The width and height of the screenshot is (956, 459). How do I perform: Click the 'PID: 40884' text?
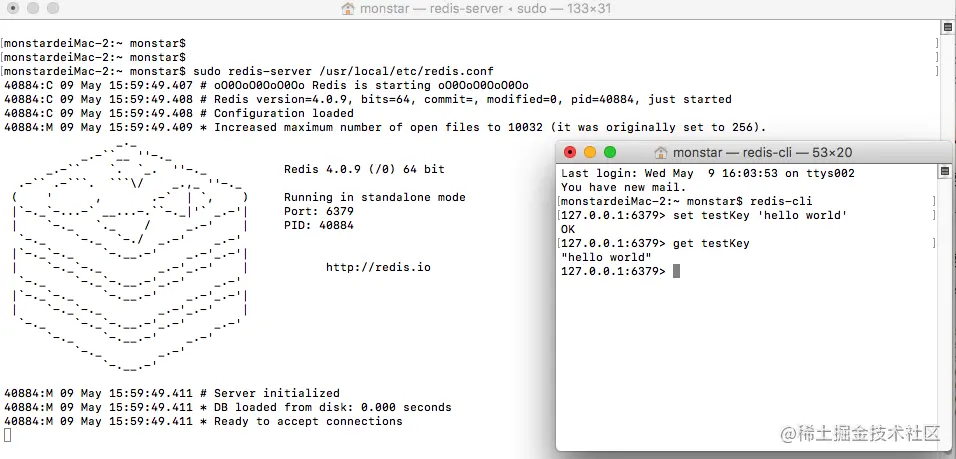(319, 226)
